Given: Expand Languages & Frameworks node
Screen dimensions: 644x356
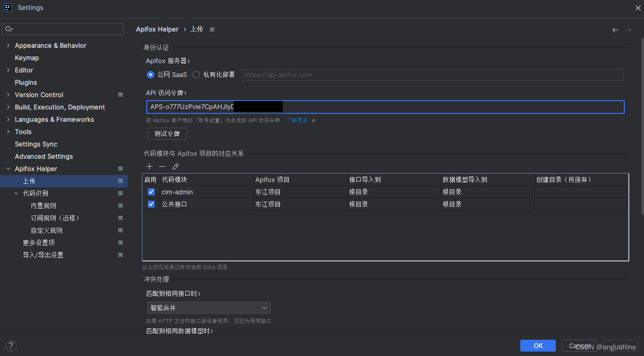Looking at the screenshot, I should pos(8,119).
